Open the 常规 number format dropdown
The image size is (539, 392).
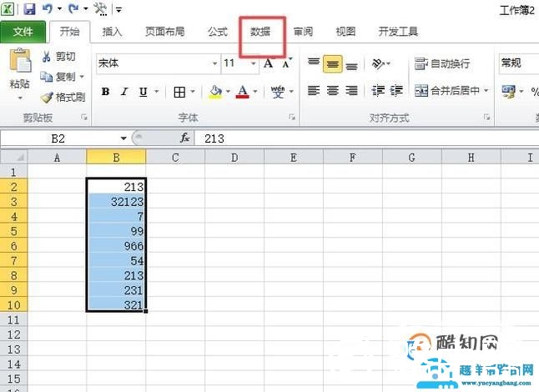coord(518,63)
